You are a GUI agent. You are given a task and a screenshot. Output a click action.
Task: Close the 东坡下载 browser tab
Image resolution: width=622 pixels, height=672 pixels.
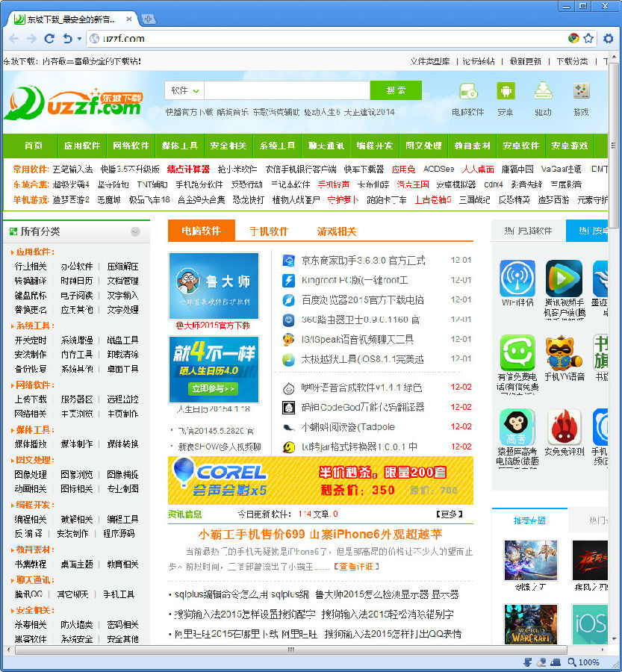tap(128, 19)
